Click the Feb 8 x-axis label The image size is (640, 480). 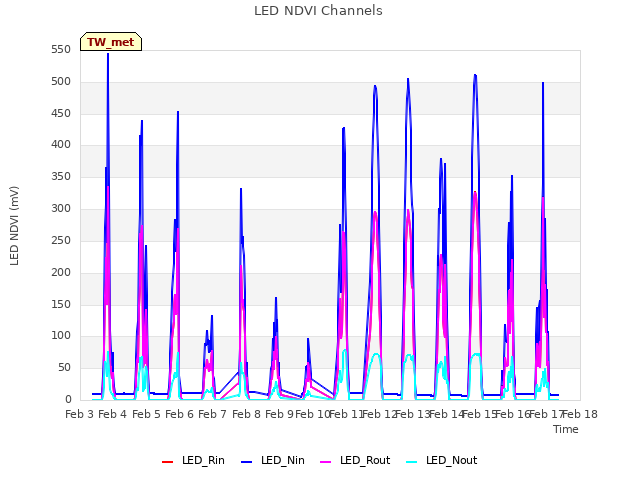tap(246, 414)
